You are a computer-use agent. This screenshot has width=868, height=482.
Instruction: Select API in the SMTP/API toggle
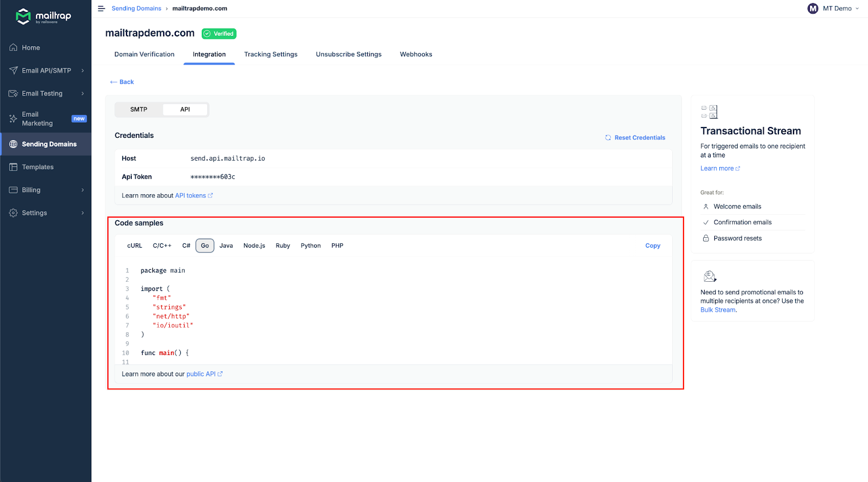tap(185, 110)
